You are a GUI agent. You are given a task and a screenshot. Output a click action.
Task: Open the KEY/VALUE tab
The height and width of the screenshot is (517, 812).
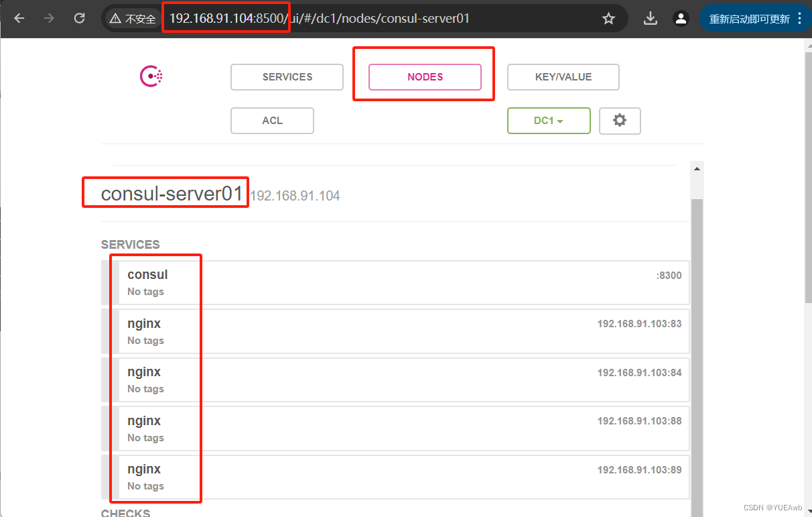[563, 77]
